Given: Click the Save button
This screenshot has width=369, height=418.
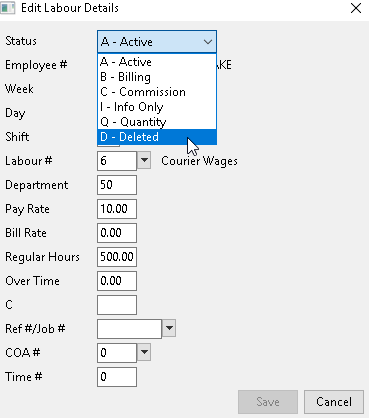Looking at the screenshot, I should [x=268, y=402].
